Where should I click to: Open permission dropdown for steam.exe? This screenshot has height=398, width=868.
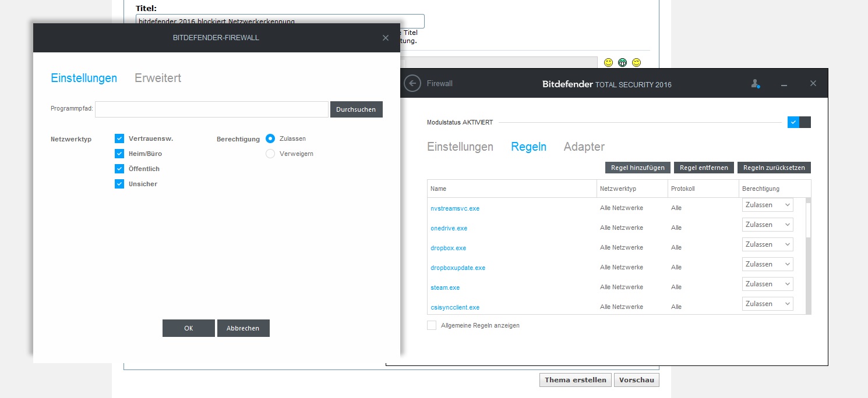tap(767, 284)
